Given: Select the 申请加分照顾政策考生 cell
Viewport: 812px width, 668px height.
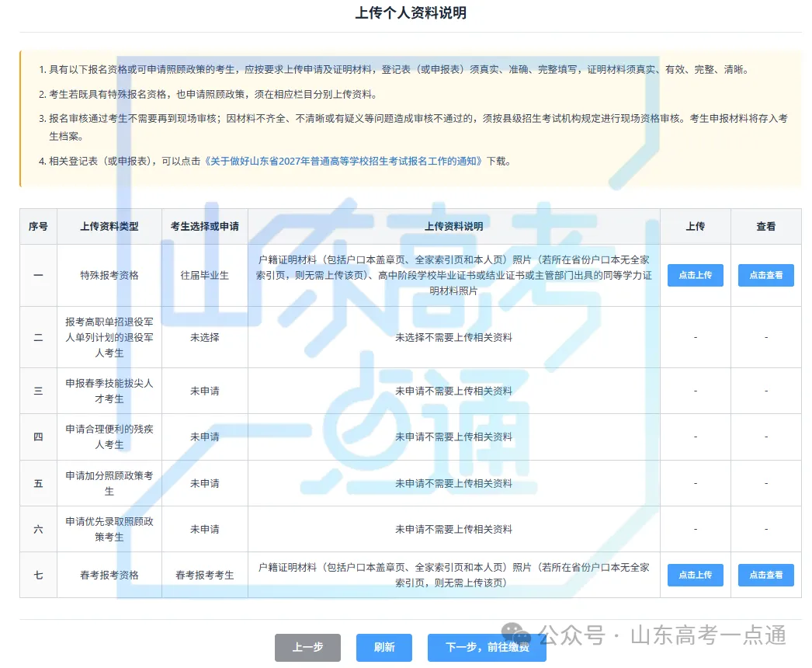Looking at the screenshot, I should [109, 483].
